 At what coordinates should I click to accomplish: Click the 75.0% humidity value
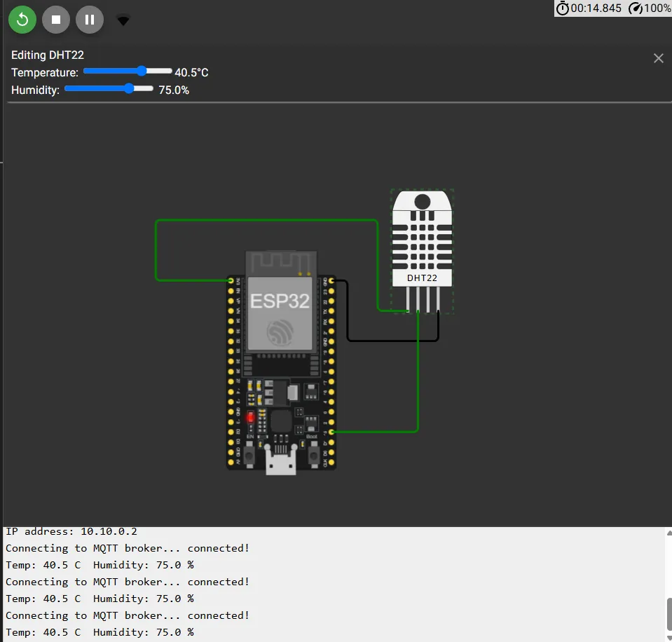(174, 90)
